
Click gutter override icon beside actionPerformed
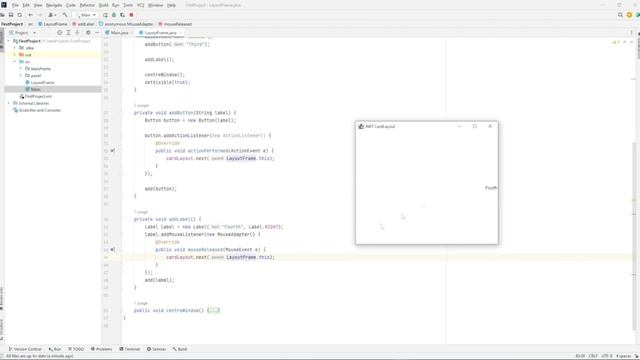point(113,151)
